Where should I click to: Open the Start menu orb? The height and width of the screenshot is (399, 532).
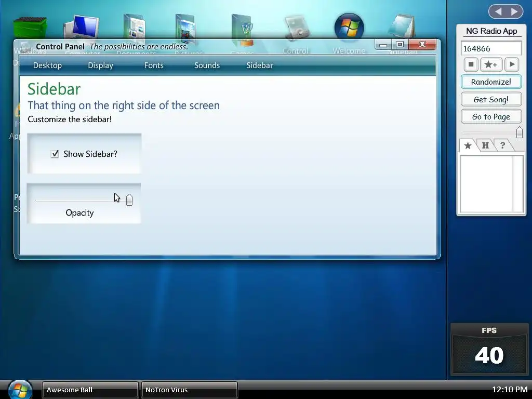tap(20, 390)
